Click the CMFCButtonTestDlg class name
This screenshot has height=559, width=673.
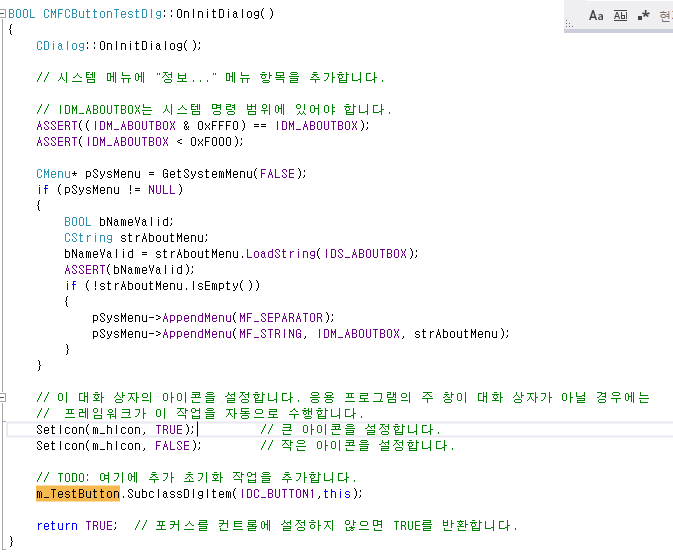[103, 14]
